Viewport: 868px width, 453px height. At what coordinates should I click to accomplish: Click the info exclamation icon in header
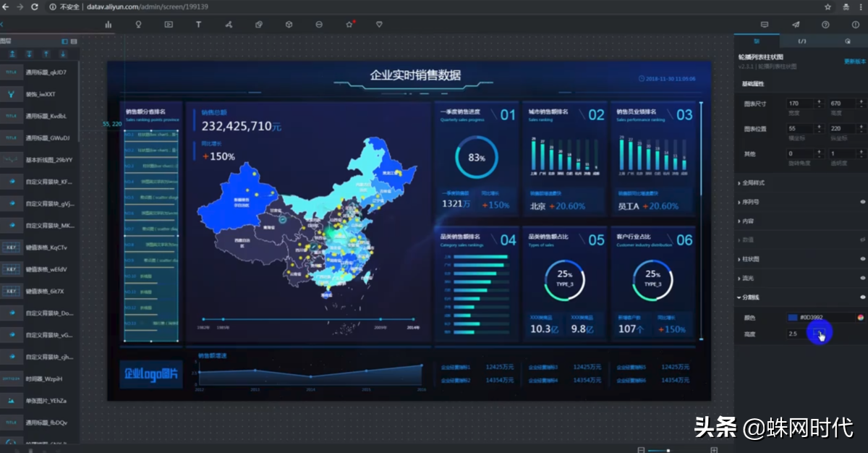pyautogui.click(x=856, y=24)
